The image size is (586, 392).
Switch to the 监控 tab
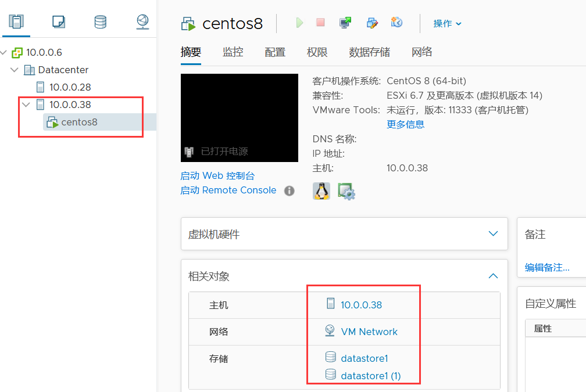[x=233, y=52]
